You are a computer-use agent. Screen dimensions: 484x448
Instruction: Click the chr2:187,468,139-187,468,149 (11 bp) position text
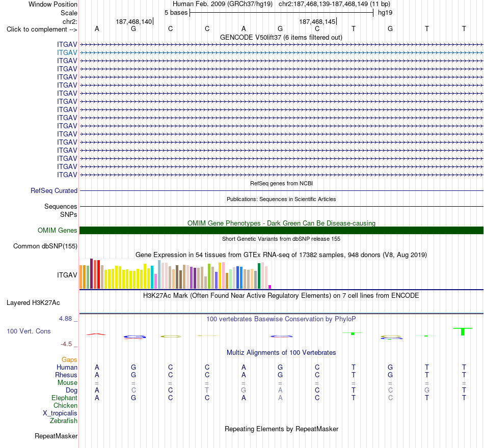[x=334, y=4]
